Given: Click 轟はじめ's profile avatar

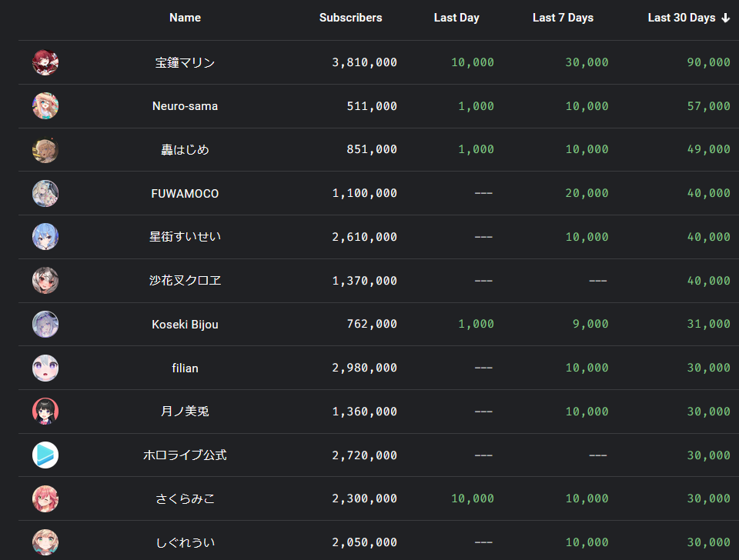Looking at the screenshot, I should click(45, 149).
